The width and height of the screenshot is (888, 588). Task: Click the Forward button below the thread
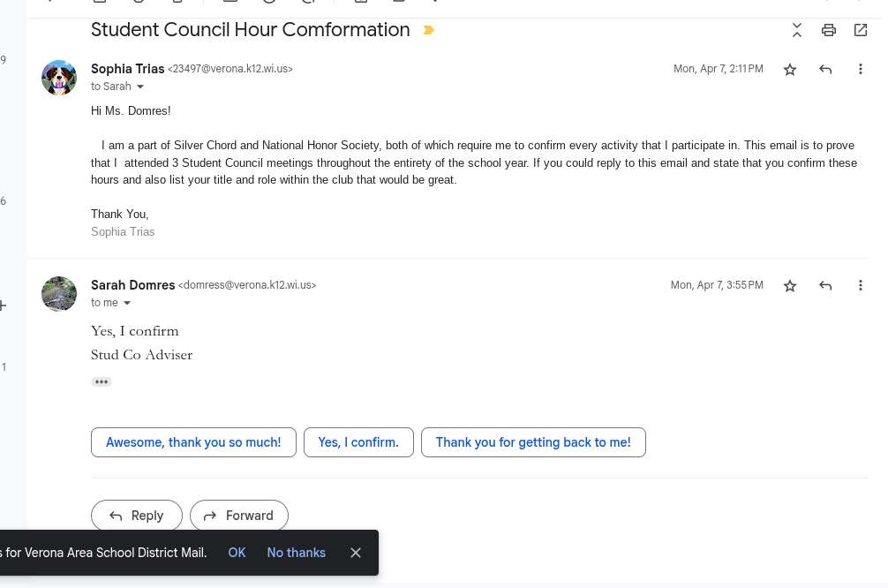tap(239, 516)
